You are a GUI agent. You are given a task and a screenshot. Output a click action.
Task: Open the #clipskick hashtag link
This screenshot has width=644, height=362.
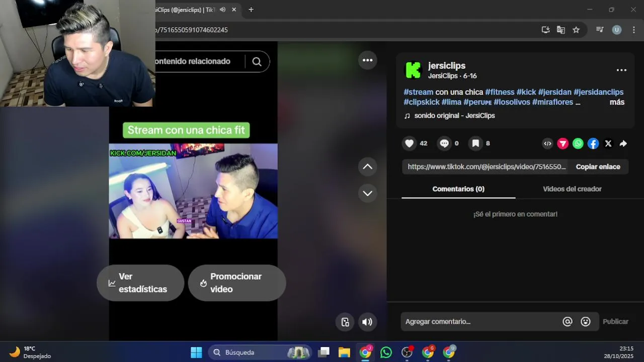422,102
